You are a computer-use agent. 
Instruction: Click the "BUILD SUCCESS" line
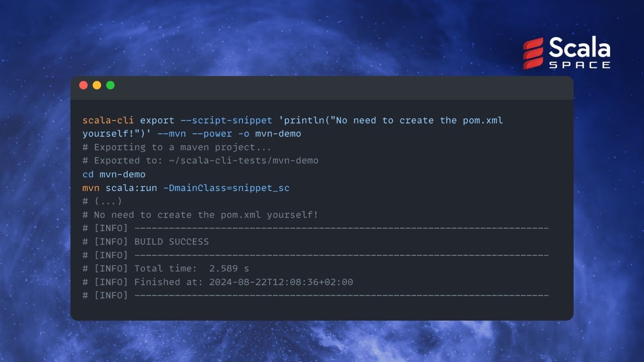171,241
